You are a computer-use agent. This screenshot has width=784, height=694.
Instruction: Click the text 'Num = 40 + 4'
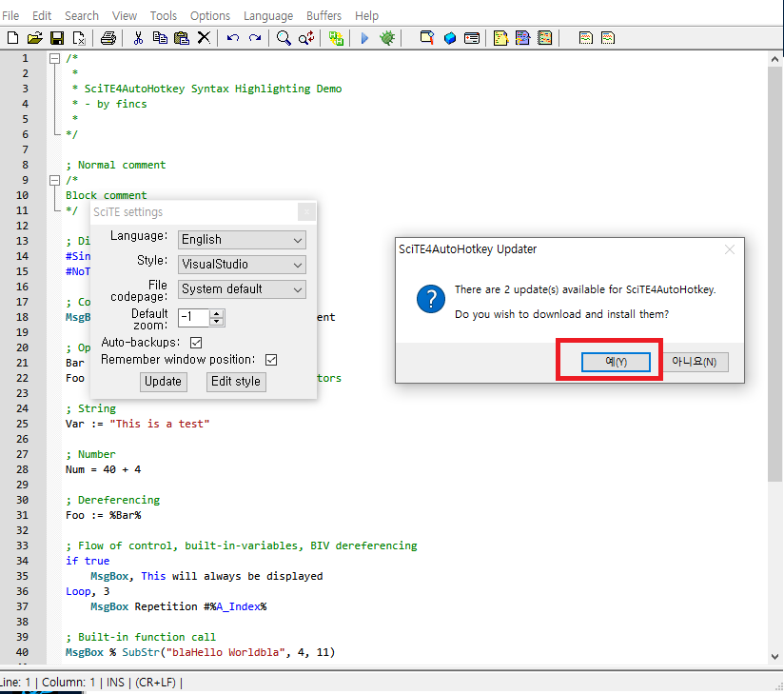pyautogui.click(x=103, y=469)
